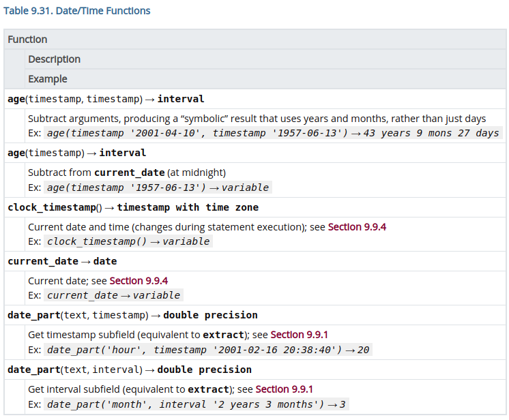Follow Section 9.9.1 link under date_part timestamp
The image size is (509, 420).
coord(300,335)
